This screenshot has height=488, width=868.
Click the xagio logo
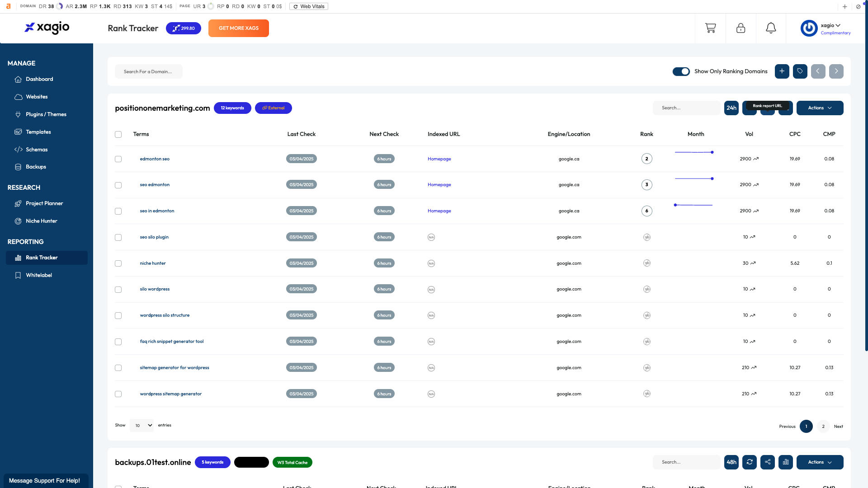point(47,28)
